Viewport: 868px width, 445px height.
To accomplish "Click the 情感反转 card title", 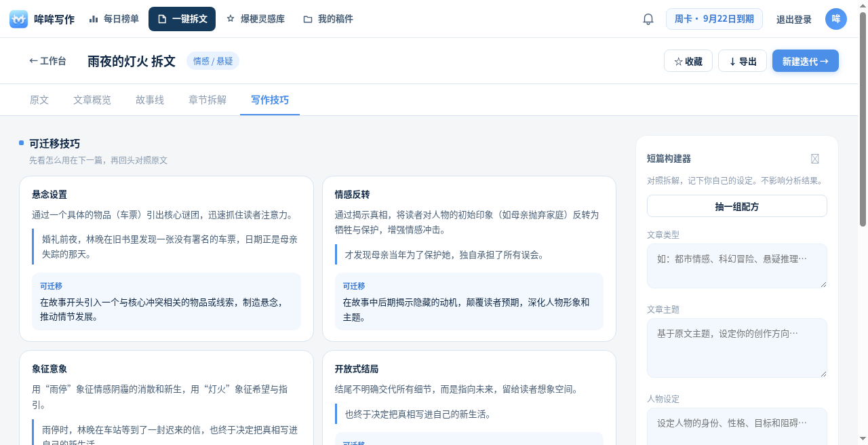I will (352, 195).
